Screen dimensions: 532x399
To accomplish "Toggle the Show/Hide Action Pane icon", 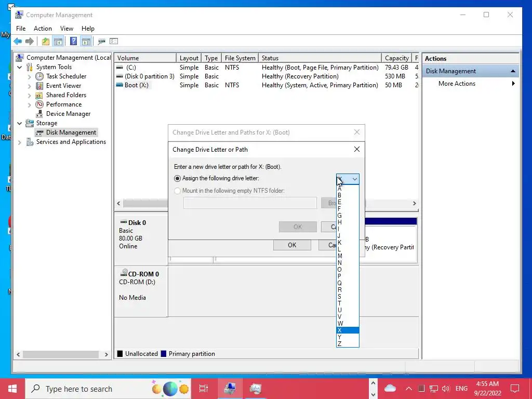I will click(x=86, y=42).
